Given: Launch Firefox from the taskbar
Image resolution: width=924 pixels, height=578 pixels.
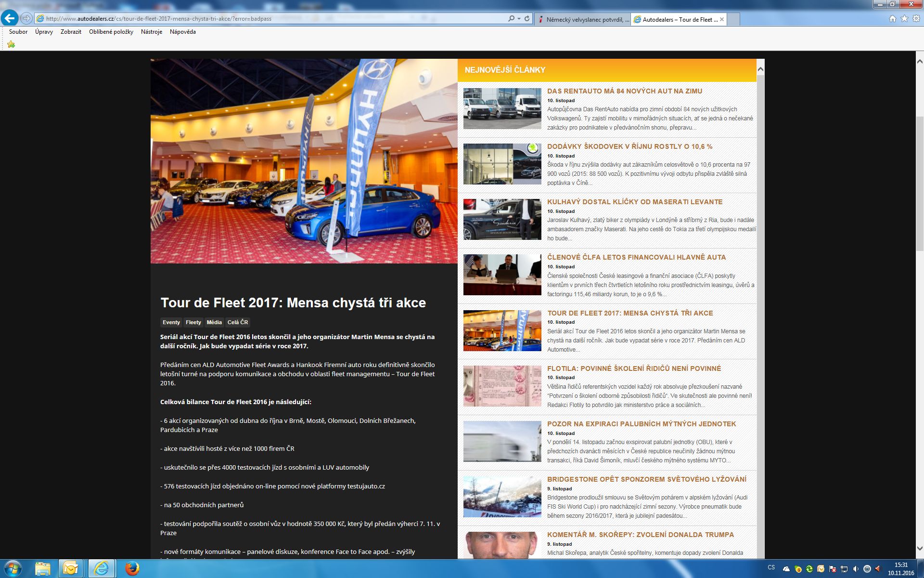Looking at the screenshot, I should tap(131, 569).
